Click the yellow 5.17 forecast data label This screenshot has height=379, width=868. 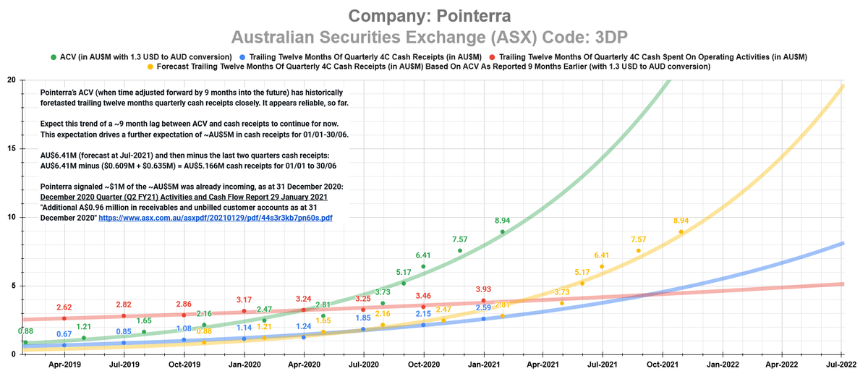point(582,272)
